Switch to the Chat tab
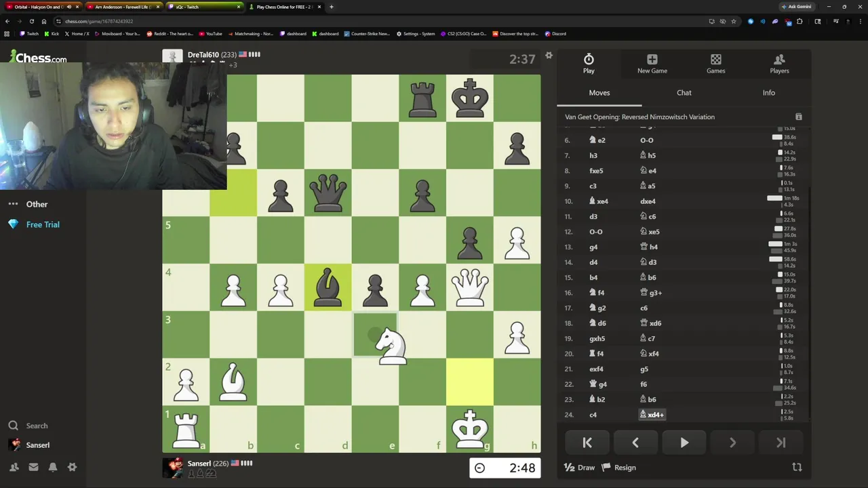868x488 pixels. click(684, 93)
